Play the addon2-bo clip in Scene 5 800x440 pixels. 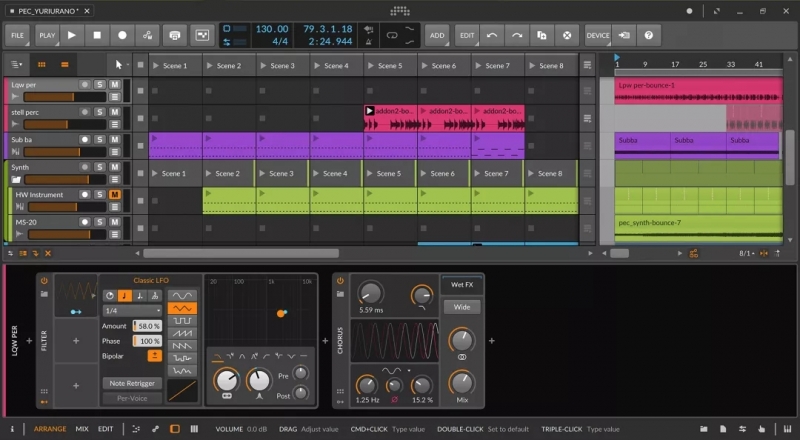coord(370,111)
